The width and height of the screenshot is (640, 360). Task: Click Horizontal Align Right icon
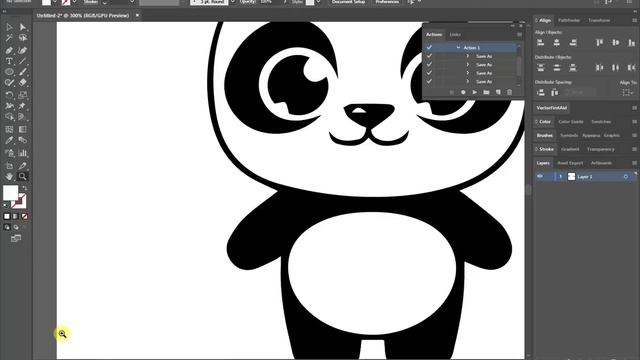pyautogui.click(x=573, y=42)
